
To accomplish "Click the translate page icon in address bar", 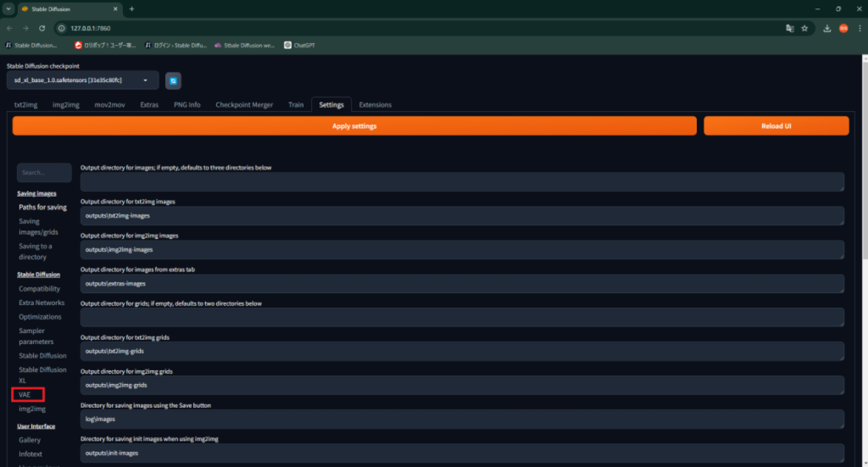I will point(789,28).
